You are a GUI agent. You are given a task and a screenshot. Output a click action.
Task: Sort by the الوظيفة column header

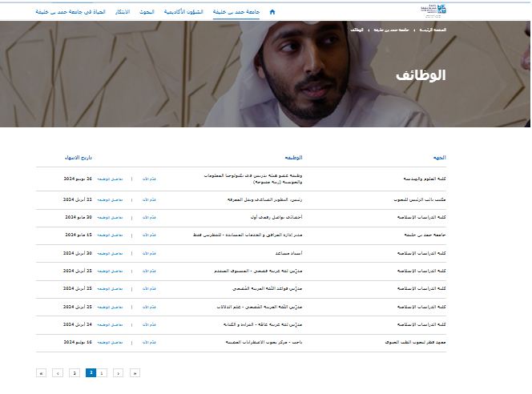(293, 157)
